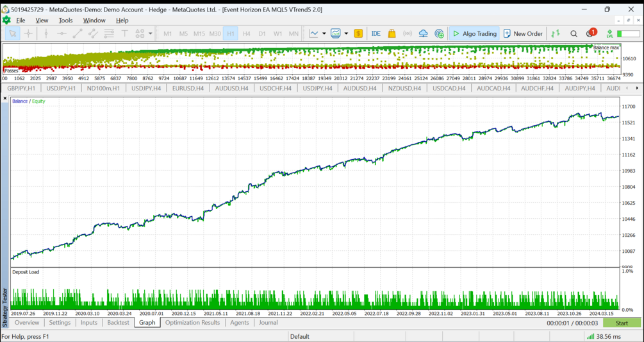Switch timeframe to M15

tap(199, 34)
